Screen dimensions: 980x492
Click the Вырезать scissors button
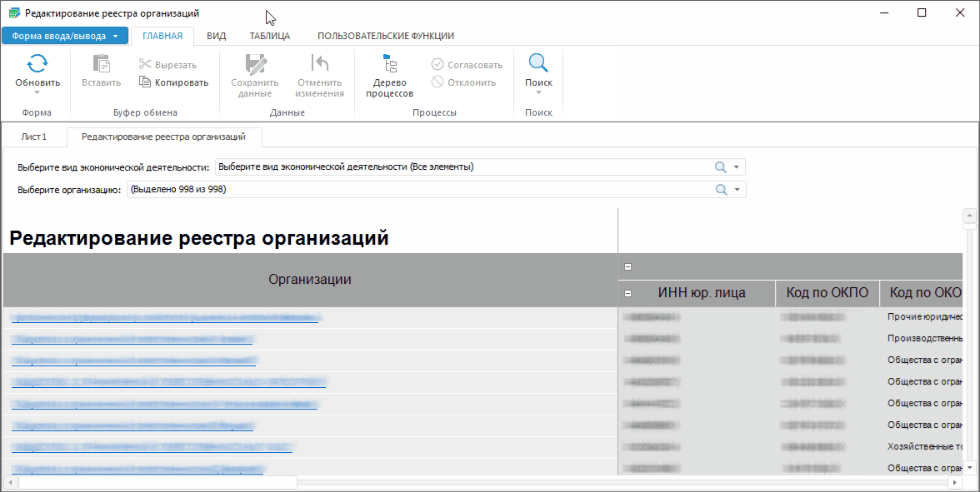(x=167, y=64)
